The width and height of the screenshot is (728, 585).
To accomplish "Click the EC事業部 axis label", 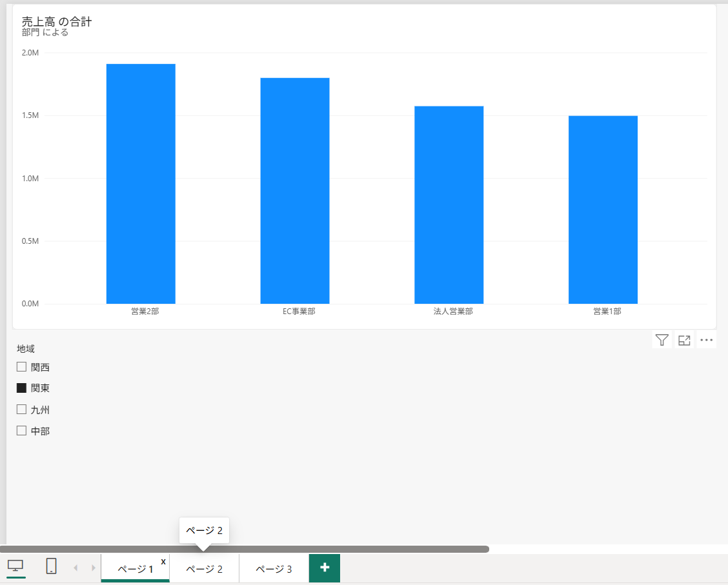I will point(299,312).
